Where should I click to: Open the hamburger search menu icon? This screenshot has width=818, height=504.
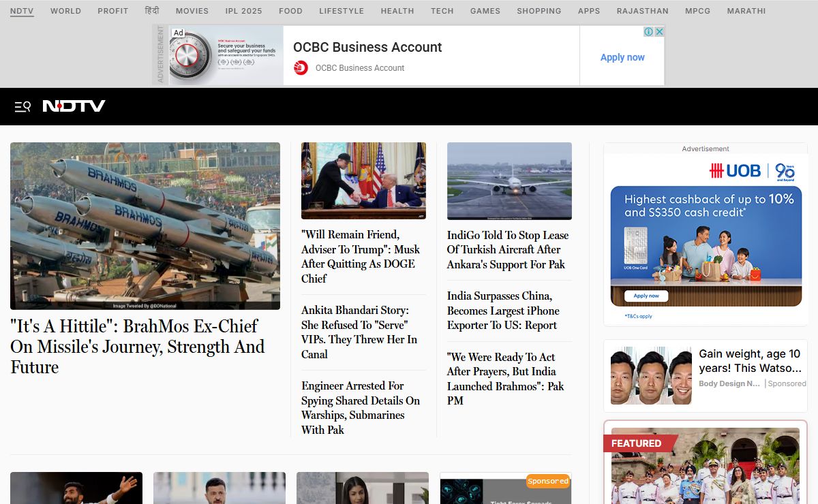click(22, 106)
